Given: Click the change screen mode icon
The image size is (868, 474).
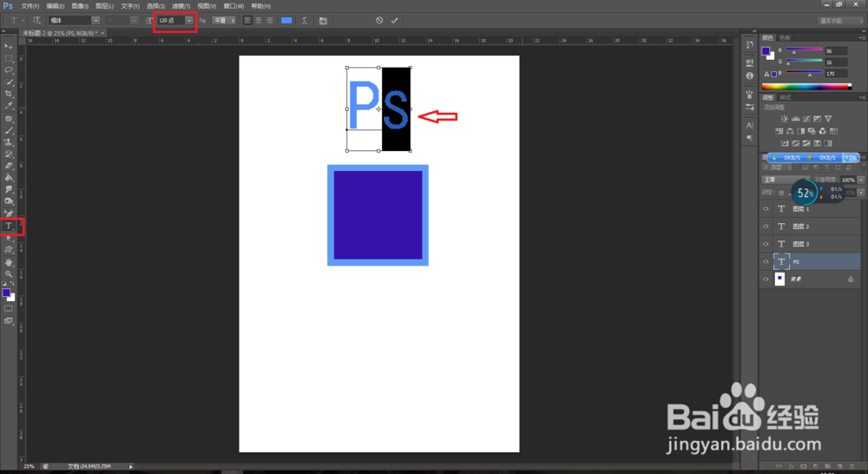Looking at the screenshot, I should pyautogui.click(x=9, y=320).
